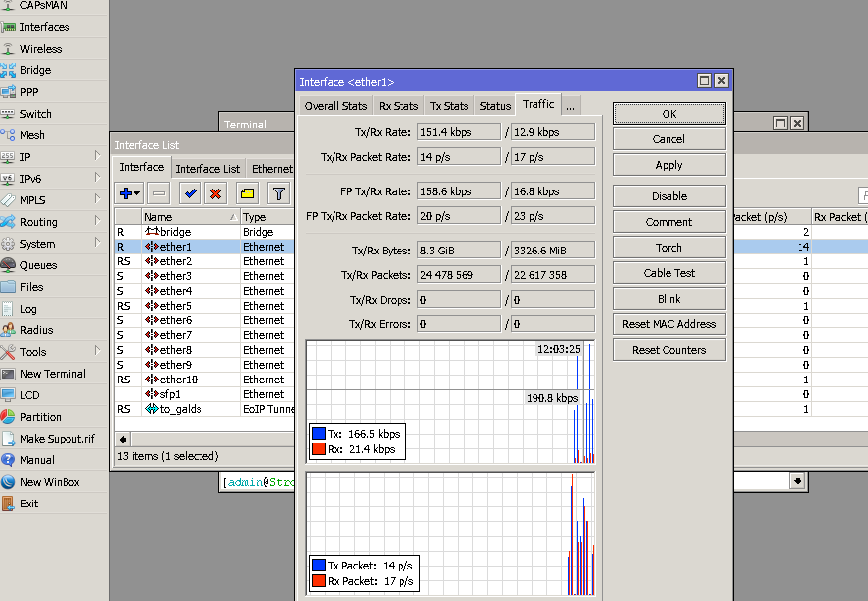Click the Apply button

(x=669, y=165)
